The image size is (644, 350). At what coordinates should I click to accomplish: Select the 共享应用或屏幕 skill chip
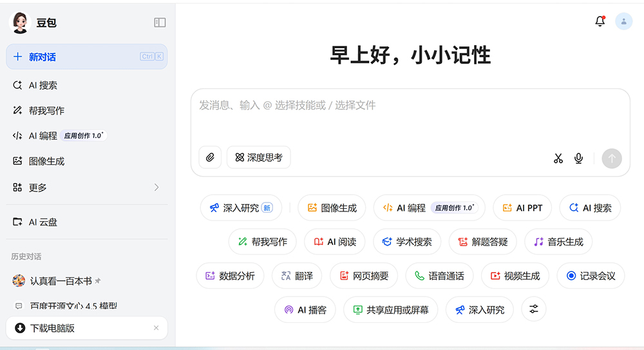[391, 309]
